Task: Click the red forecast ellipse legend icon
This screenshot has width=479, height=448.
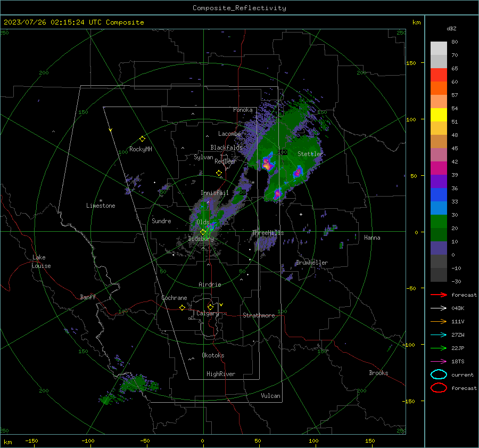Action: [439, 388]
